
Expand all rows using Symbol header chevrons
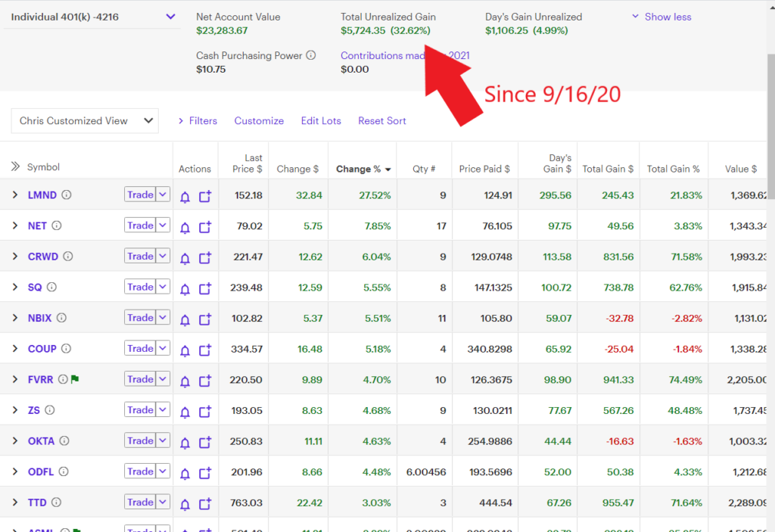click(x=14, y=166)
